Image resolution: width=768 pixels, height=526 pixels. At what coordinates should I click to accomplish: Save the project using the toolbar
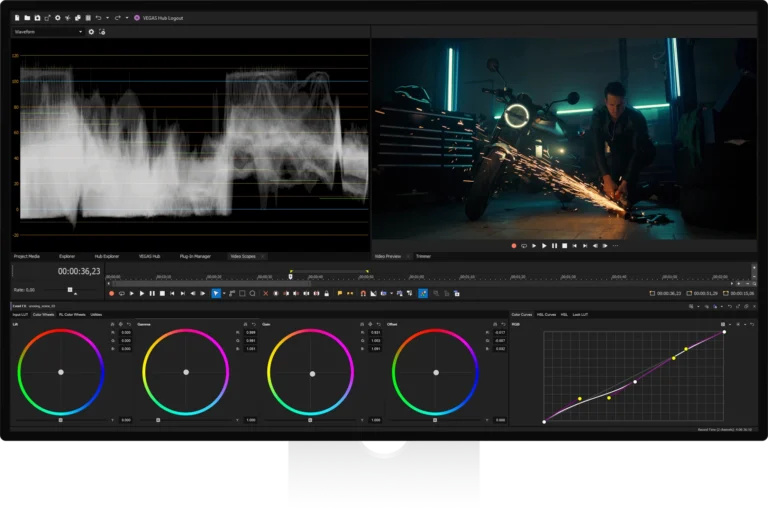pyautogui.click(x=37, y=18)
